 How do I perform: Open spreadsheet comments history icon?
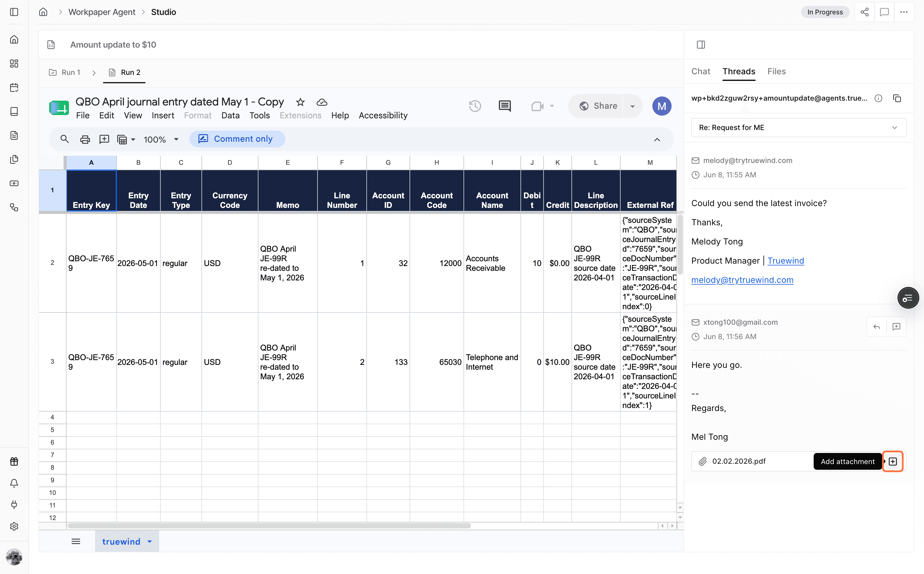(505, 106)
